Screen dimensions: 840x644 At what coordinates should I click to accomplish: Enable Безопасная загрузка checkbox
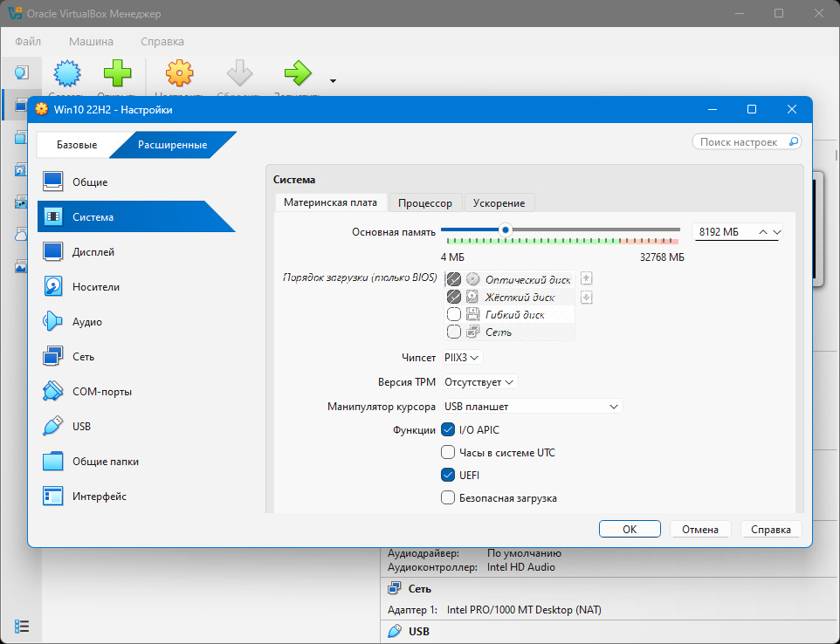pyautogui.click(x=448, y=498)
